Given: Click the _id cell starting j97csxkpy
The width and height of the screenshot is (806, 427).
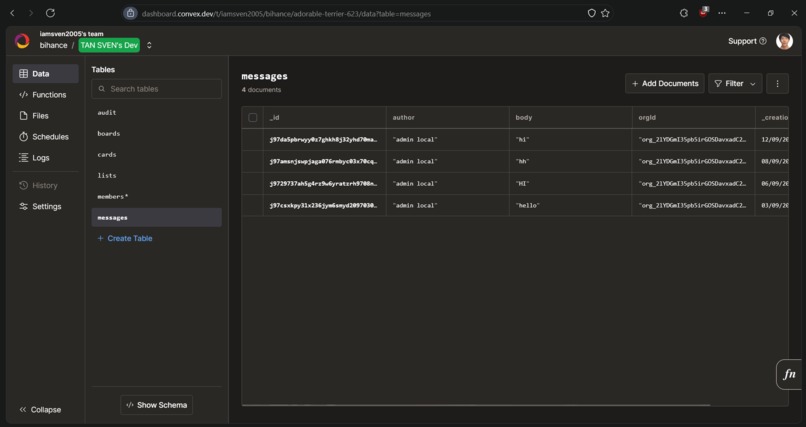Looking at the screenshot, I should pyautogui.click(x=324, y=206).
